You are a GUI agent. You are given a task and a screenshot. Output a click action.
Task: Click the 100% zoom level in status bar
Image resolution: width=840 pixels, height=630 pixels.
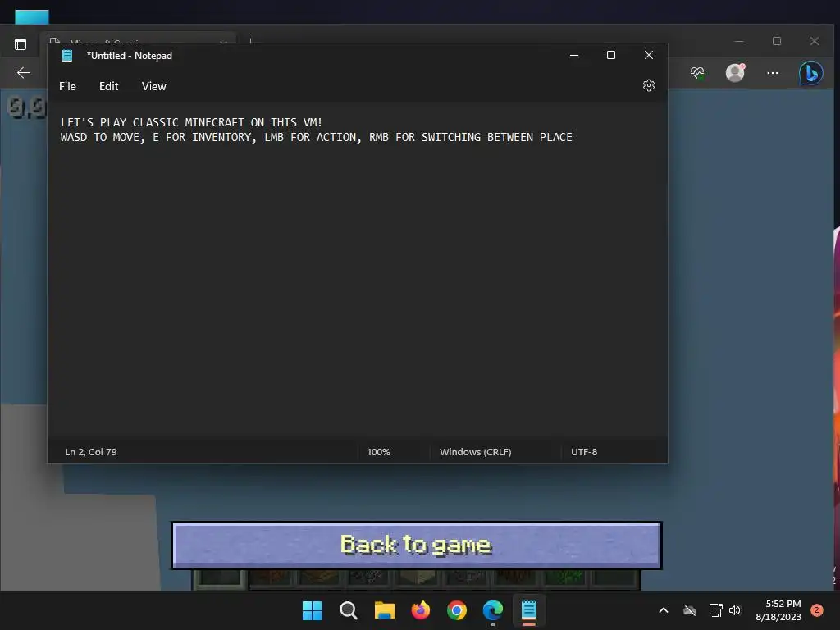click(379, 452)
